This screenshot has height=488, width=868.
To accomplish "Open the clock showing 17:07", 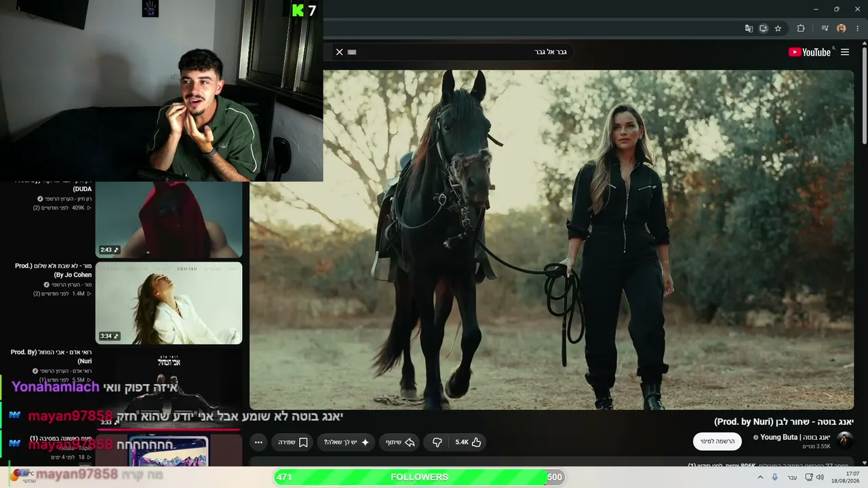I will pyautogui.click(x=846, y=477).
